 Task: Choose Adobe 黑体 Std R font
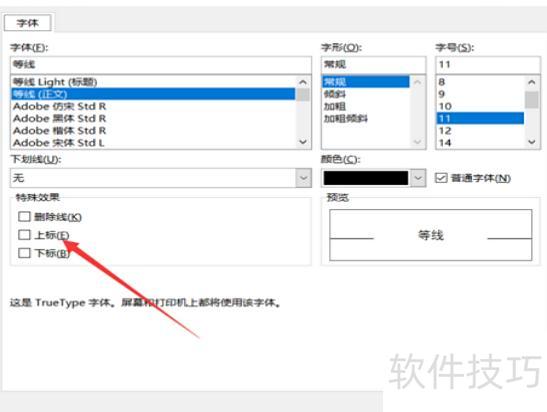(x=153, y=119)
